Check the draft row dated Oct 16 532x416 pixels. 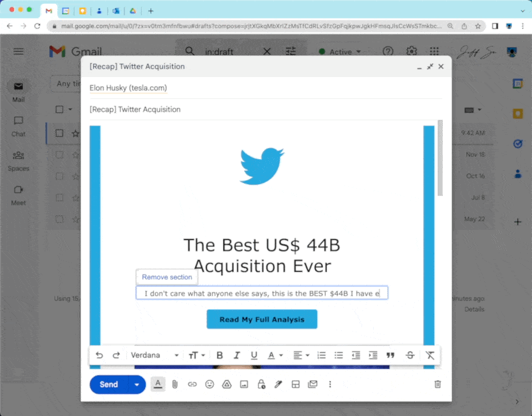coord(59,176)
